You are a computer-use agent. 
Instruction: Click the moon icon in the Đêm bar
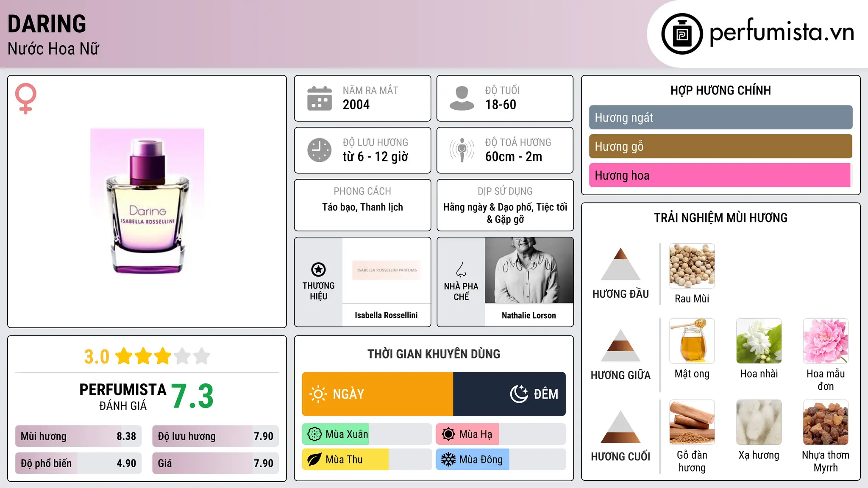[519, 394]
